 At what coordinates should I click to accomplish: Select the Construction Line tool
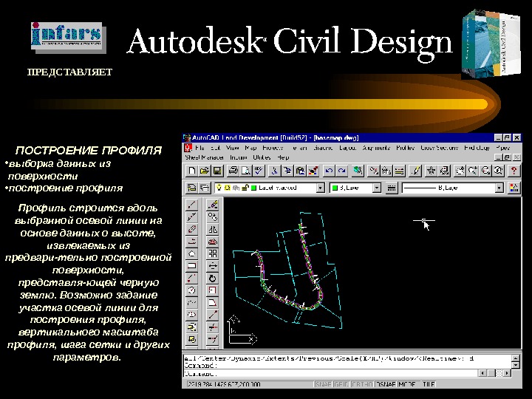coord(192,216)
